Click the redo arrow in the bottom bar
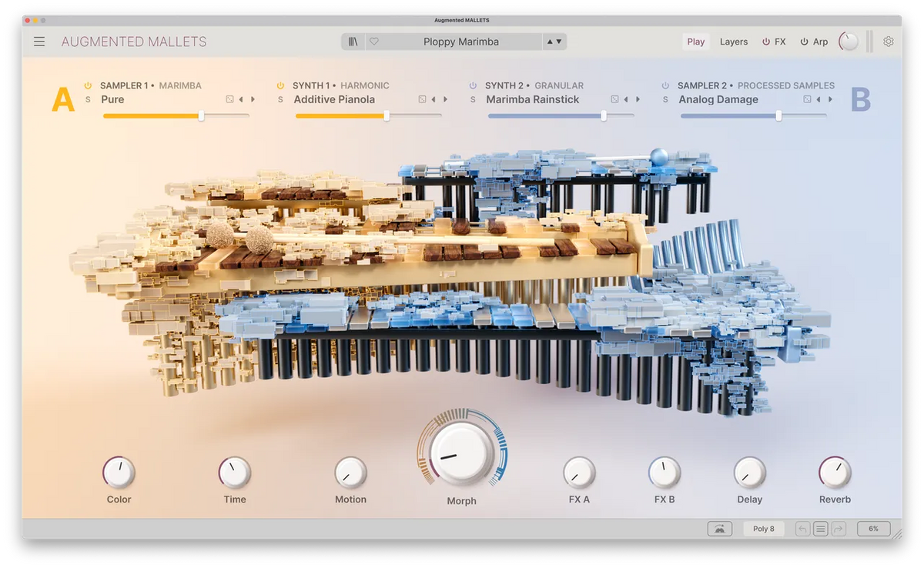924x568 pixels. pos(839,529)
